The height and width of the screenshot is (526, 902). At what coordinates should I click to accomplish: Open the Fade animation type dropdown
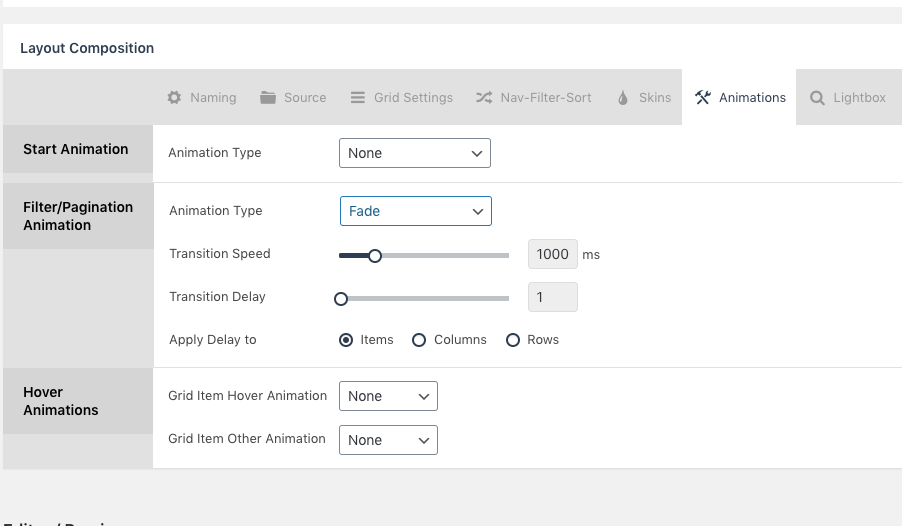415,211
